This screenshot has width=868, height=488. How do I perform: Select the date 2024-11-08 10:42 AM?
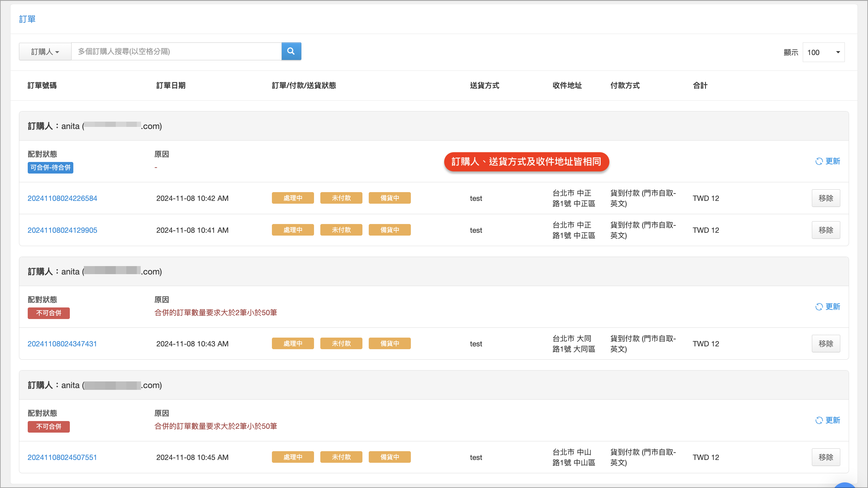pyautogui.click(x=192, y=198)
